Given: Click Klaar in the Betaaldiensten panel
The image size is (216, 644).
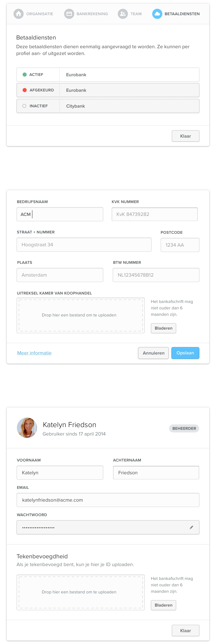Looking at the screenshot, I should pos(185,136).
